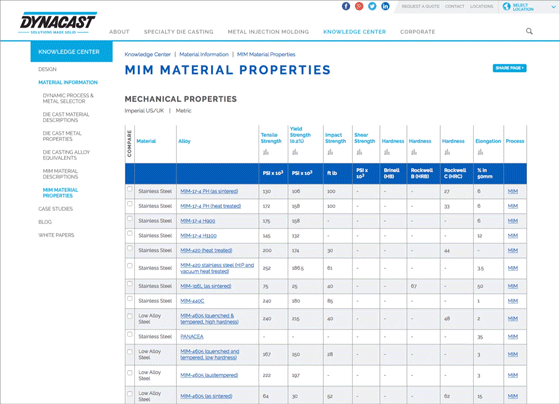560x404 pixels.
Task: Click chart icon under Rockwell C Hardness column
Action: (447, 153)
